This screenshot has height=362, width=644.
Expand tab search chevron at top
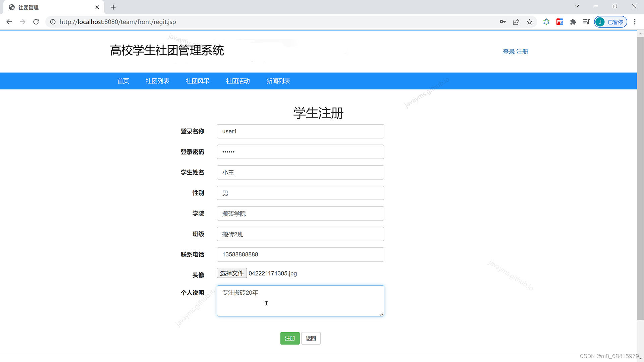[x=577, y=6]
